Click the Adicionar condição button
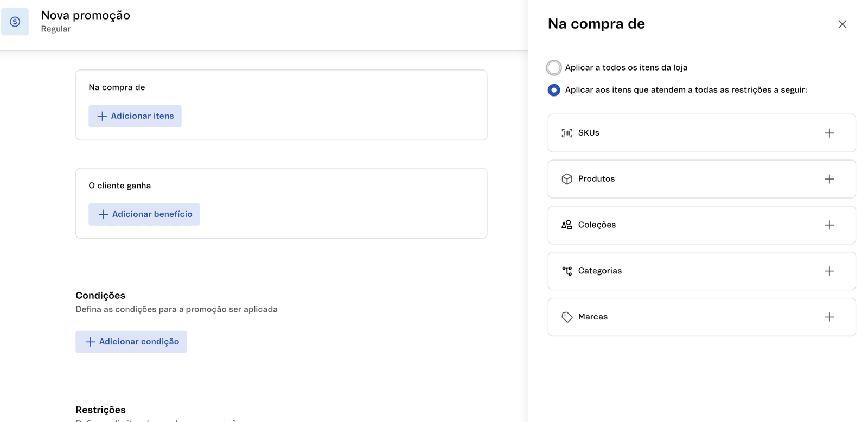The width and height of the screenshot is (868, 422). [x=131, y=342]
